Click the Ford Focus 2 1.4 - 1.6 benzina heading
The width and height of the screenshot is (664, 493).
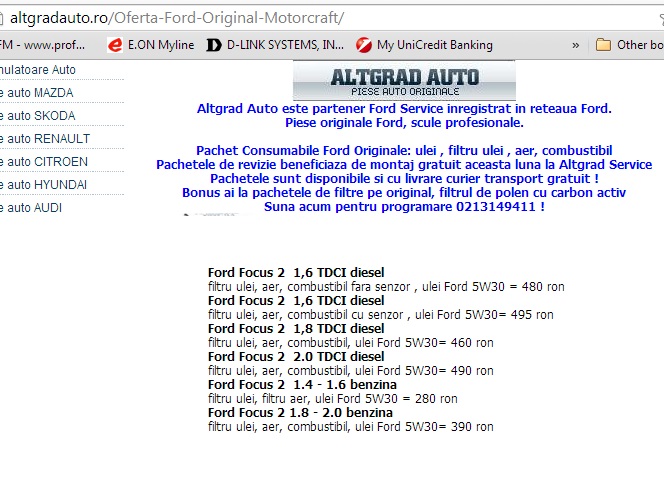coord(302,384)
